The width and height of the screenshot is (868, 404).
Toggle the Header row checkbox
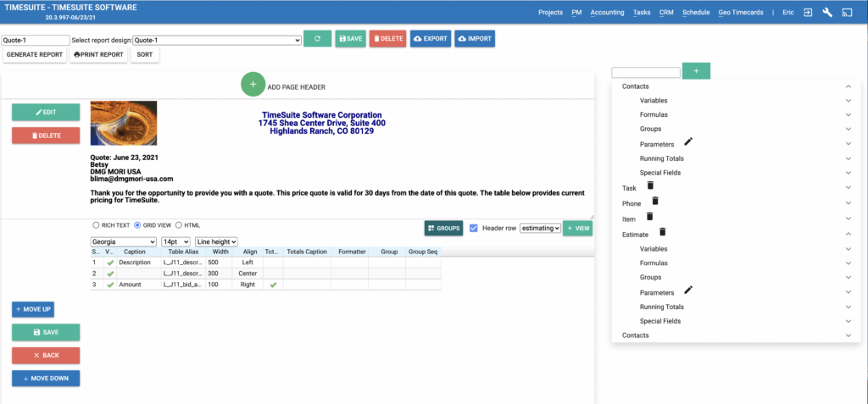coord(473,228)
